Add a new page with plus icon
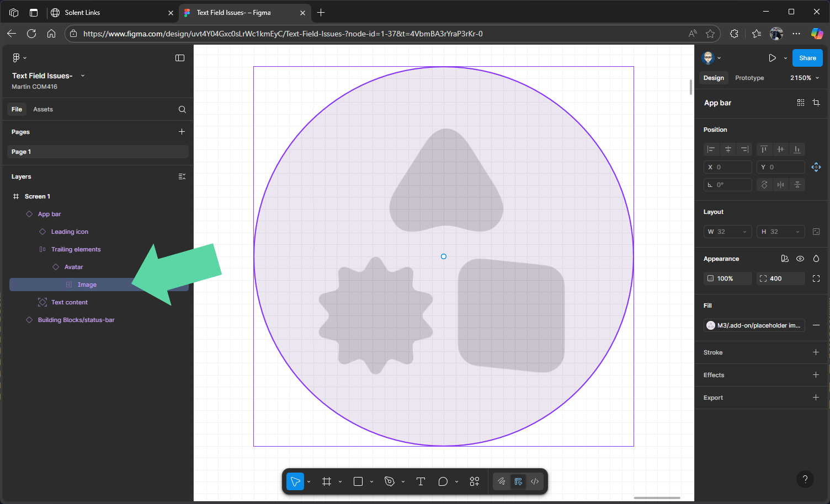 click(182, 132)
